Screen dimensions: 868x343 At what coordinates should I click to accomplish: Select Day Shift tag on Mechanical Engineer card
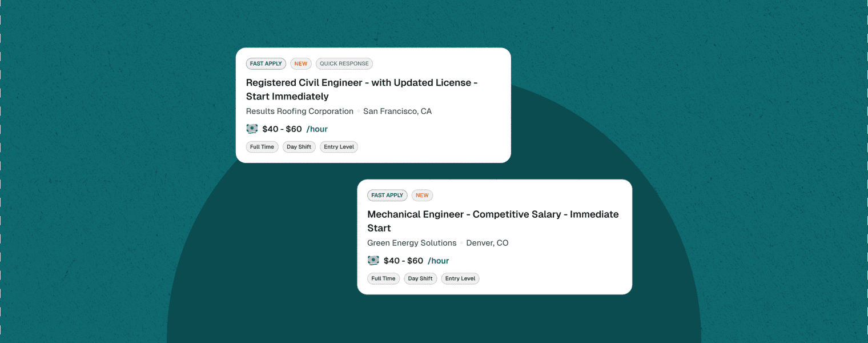[420, 278]
